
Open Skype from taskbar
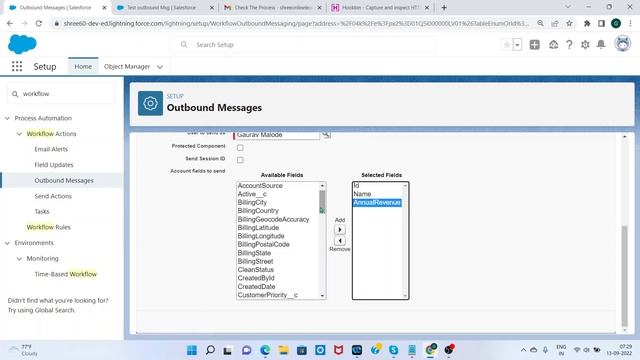[393, 350]
